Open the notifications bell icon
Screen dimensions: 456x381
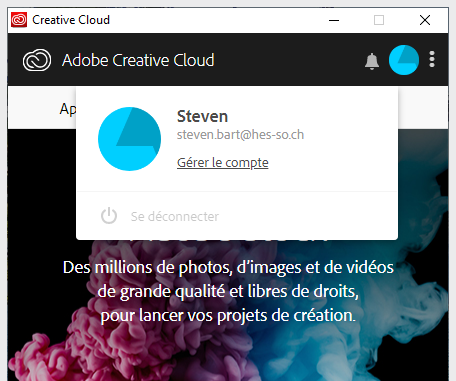(372, 61)
